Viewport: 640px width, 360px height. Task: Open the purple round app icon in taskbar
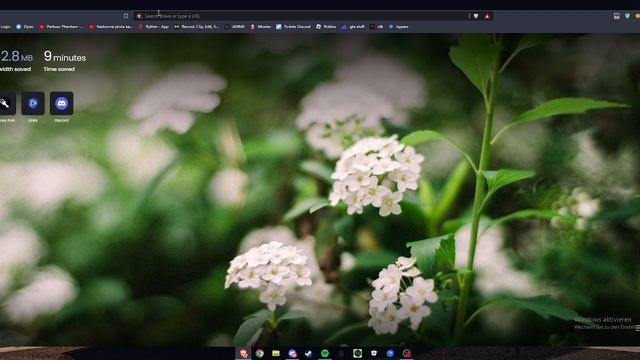coord(292,353)
